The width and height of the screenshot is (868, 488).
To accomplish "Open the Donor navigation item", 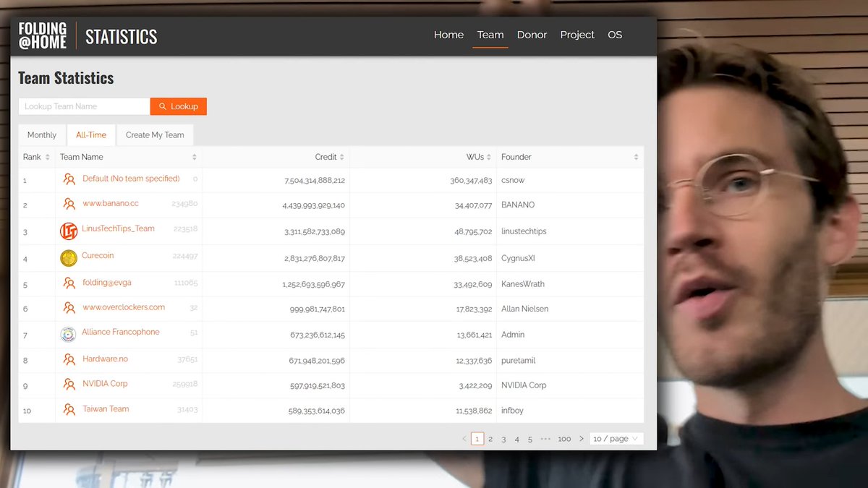I will click(532, 35).
